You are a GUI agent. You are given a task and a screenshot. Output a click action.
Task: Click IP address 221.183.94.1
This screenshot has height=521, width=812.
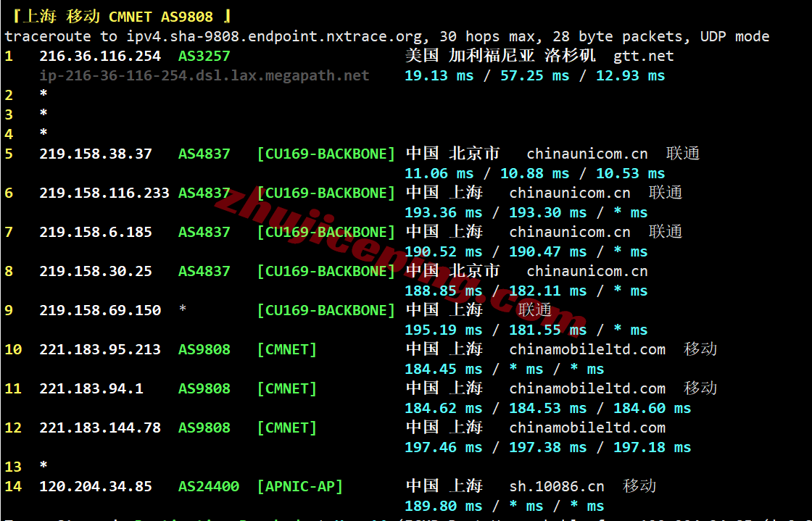tap(91, 388)
